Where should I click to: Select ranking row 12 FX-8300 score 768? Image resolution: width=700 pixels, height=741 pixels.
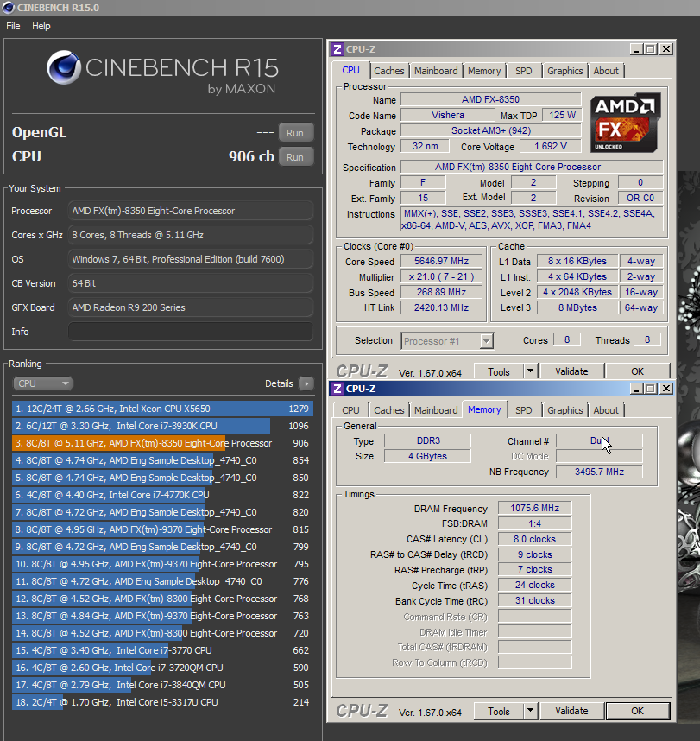click(x=162, y=598)
